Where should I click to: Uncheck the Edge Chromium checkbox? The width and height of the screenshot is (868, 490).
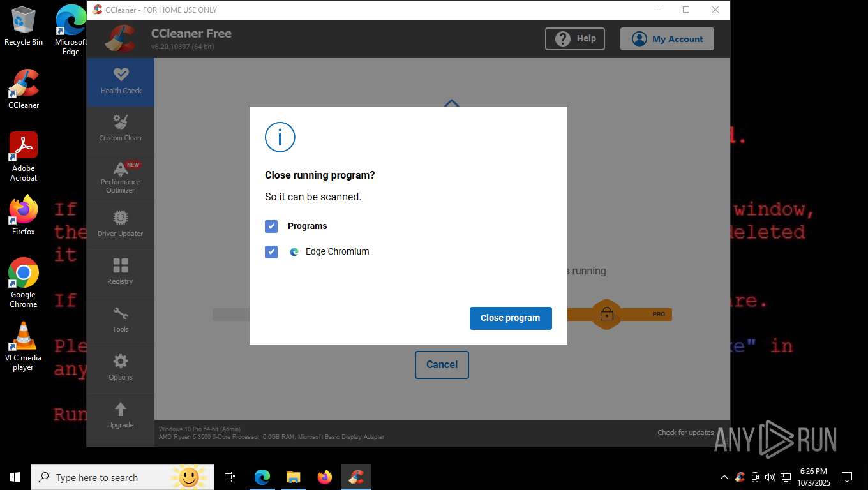[x=271, y=252]
